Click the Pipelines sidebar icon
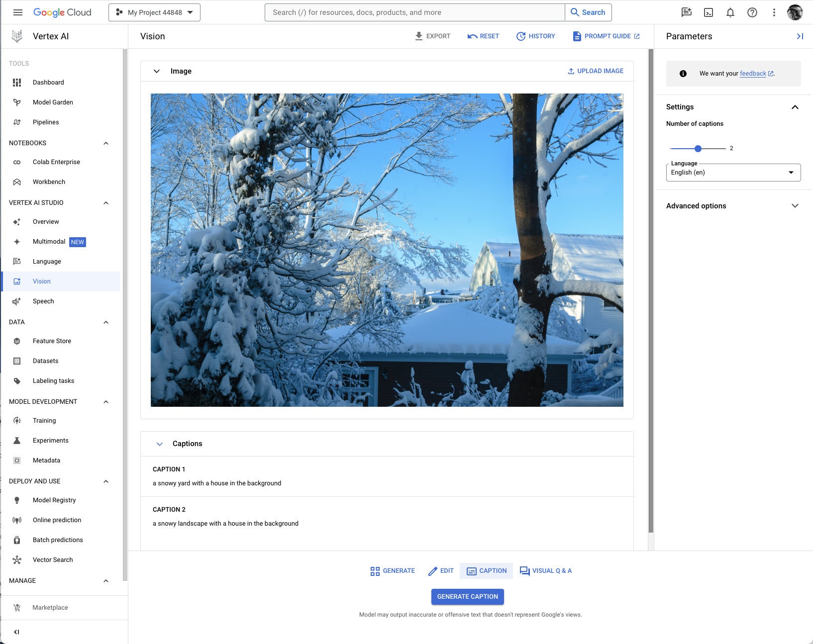The height and width of the screenshot is (644, 813). [17, 122]
